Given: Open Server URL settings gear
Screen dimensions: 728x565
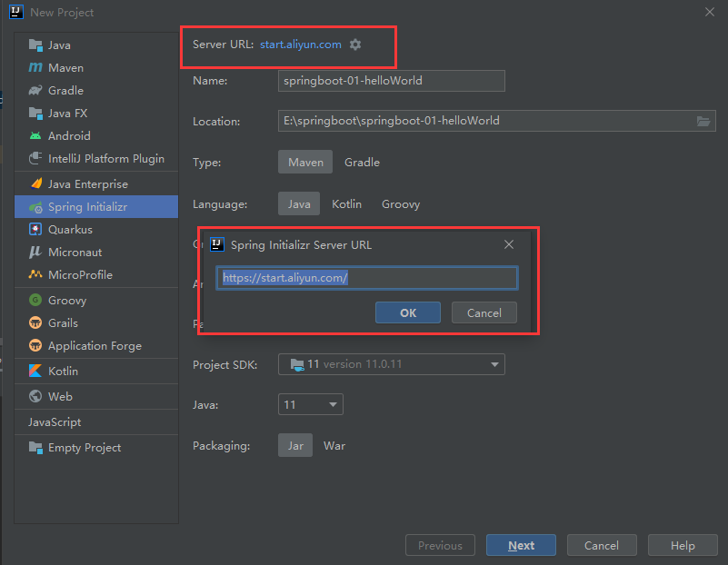Looking at the screenshot, I should click(x=355, y=45).
